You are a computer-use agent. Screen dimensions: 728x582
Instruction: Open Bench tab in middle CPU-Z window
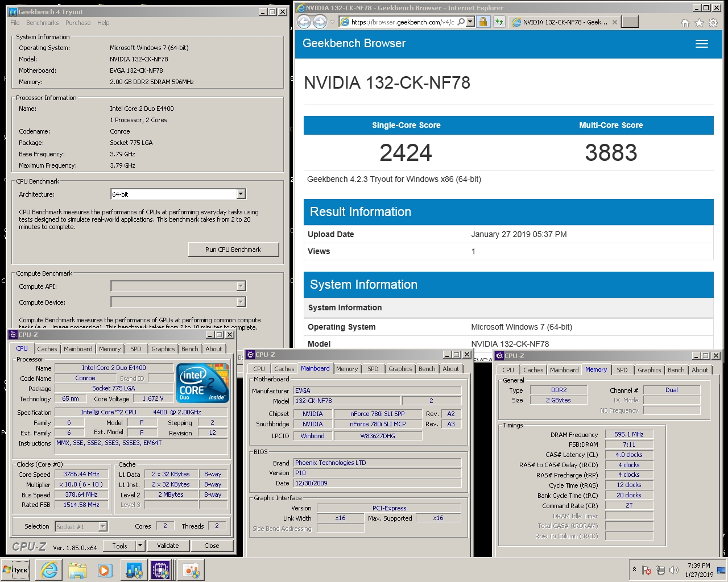(427, 369)
